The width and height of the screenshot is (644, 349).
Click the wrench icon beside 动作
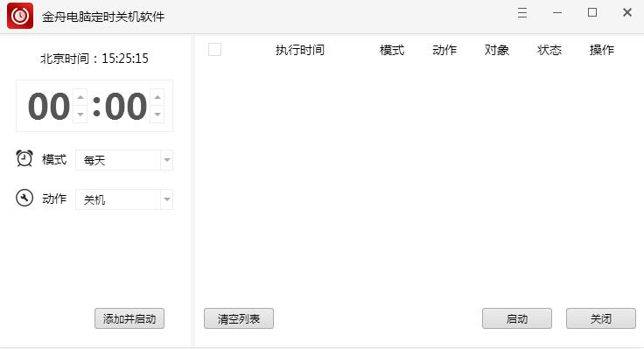pos(24,198)
